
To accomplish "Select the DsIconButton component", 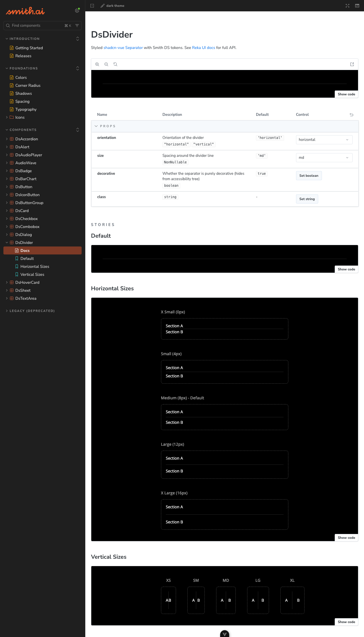I will pos(28,195).
